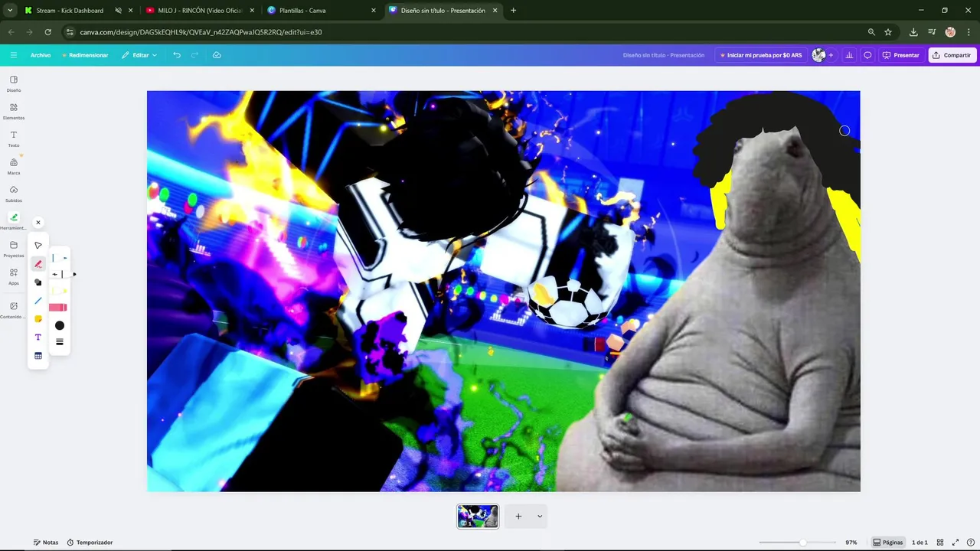Image resolution: width=980 pixels, height=551 pixels.
Task: Select page 1 thumbnail
Action: pyautogui.click(x=478, y=517)
